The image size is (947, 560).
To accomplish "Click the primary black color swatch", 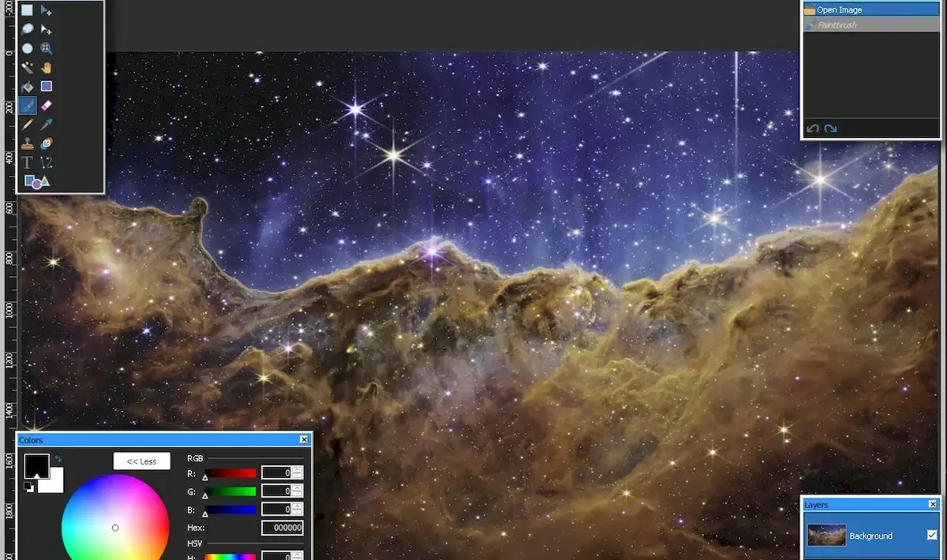I will pos(36,465).
